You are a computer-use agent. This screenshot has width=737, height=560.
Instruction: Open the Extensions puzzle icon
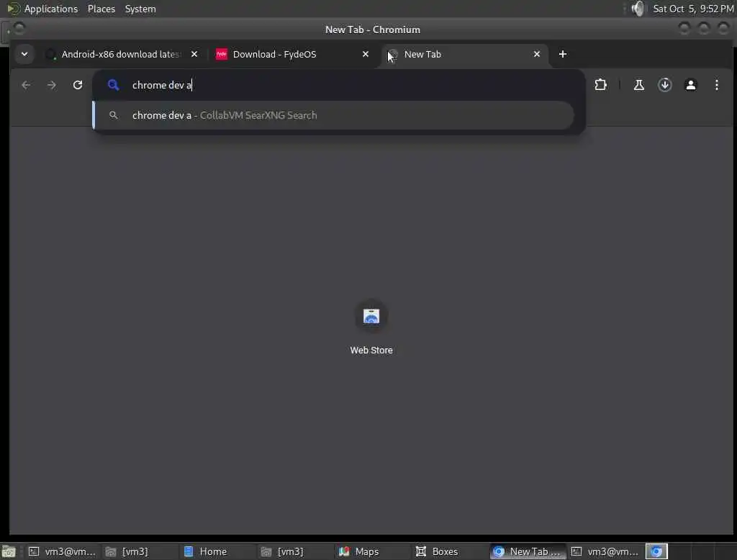600,85
